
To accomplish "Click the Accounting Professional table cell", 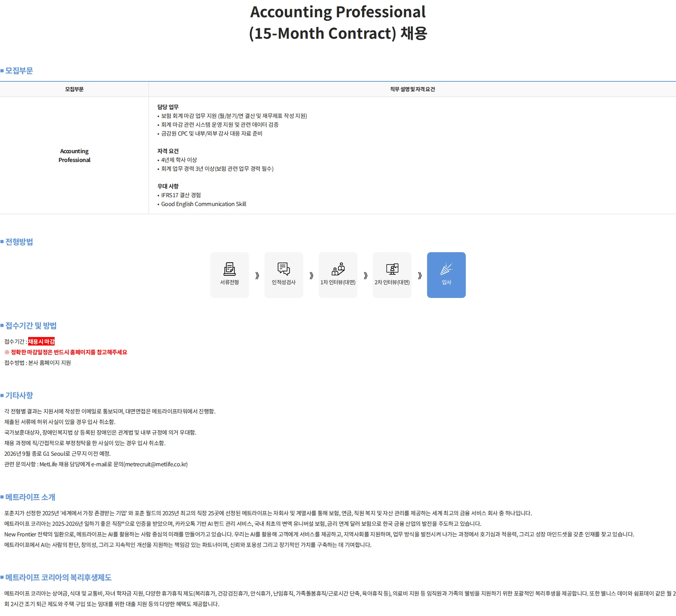I will coord(74,155).
